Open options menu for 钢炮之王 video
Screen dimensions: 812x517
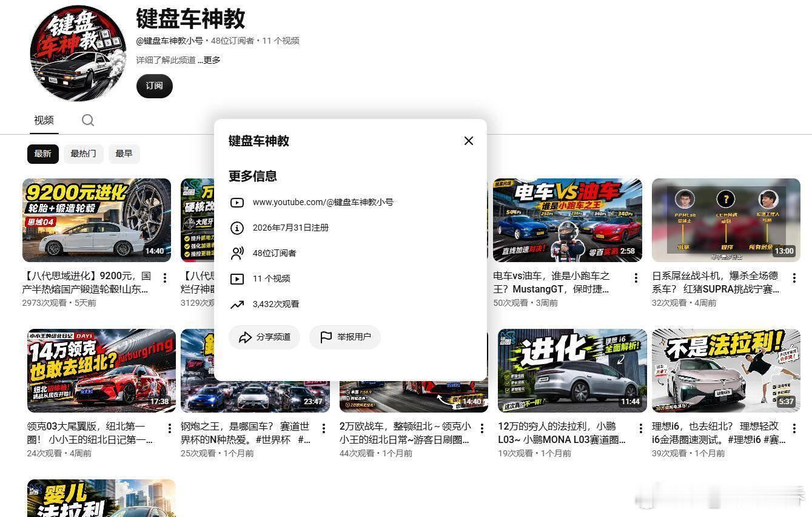tap(324, 428)
